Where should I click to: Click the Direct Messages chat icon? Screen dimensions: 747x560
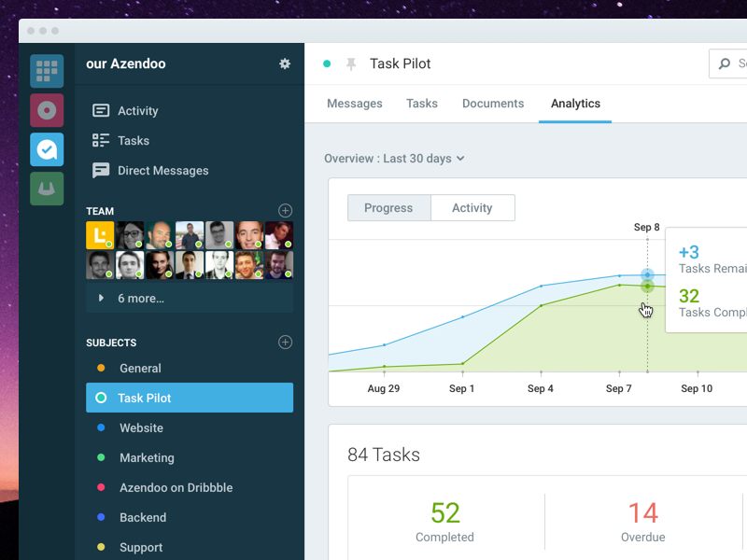[x=101, y=171]
